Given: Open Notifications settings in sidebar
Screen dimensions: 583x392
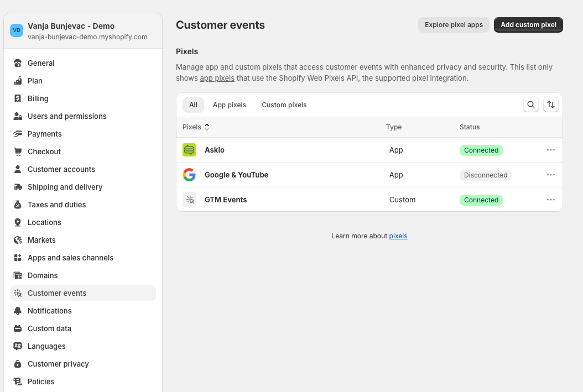Looking at the screenshot, I should coord(49,311).
